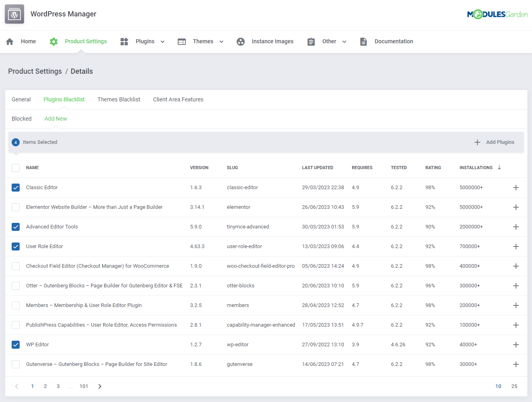Image resolution: width=532 pixels, height=402 pixels.
Task: Add Checkout Field Editor via plus icon
Action: click(x=516, y=266)
